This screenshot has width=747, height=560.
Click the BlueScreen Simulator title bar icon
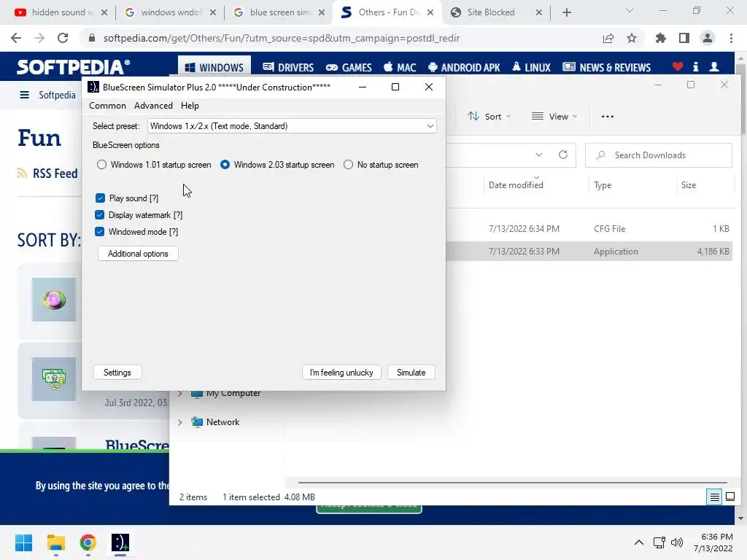(93, 87)
